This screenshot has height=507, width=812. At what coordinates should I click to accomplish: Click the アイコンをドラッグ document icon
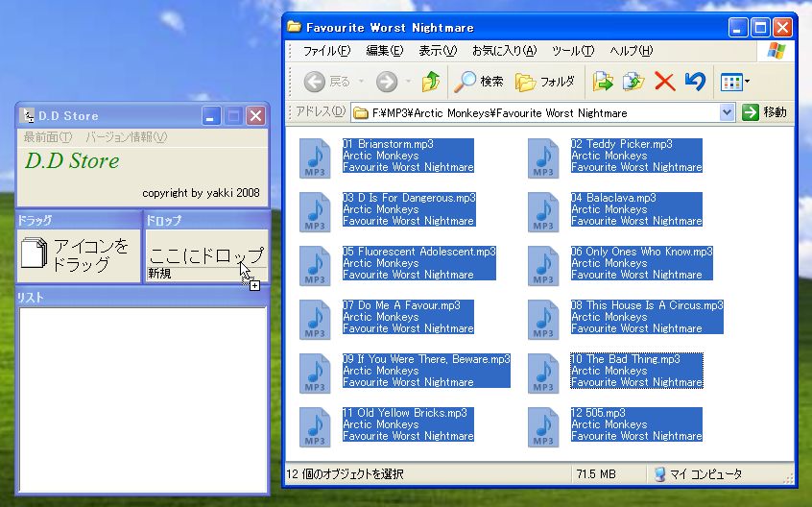point(35,253)
